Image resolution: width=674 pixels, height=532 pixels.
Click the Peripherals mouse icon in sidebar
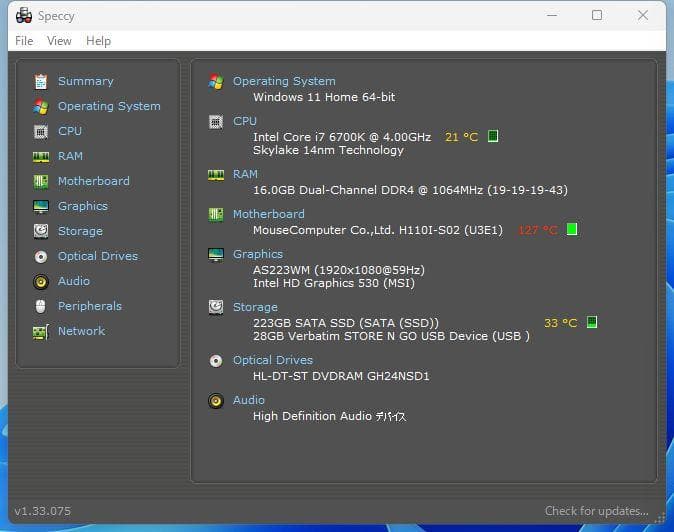41,306
